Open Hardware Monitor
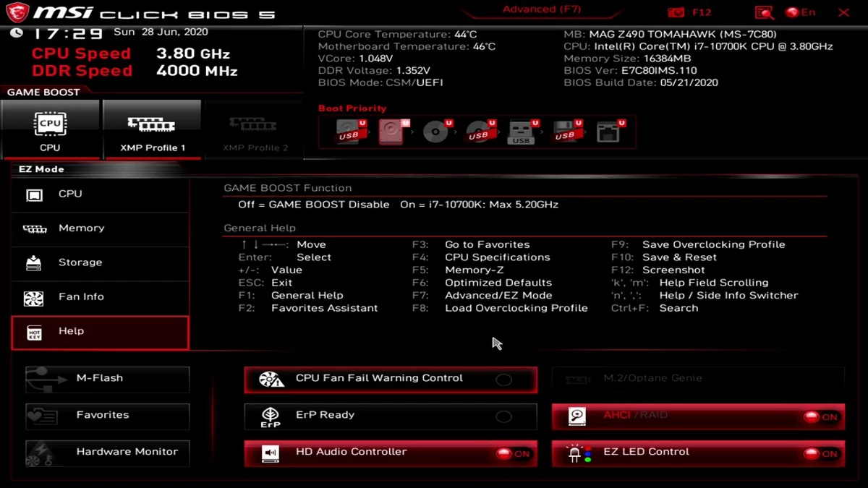The height and width of the screenshot is (488, 868). pos(108,453)
